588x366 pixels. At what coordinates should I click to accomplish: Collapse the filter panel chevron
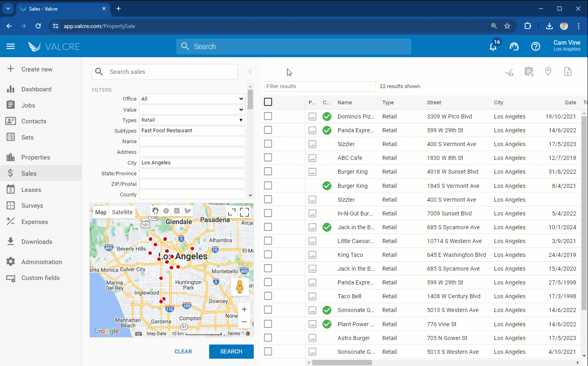(250, 72)
